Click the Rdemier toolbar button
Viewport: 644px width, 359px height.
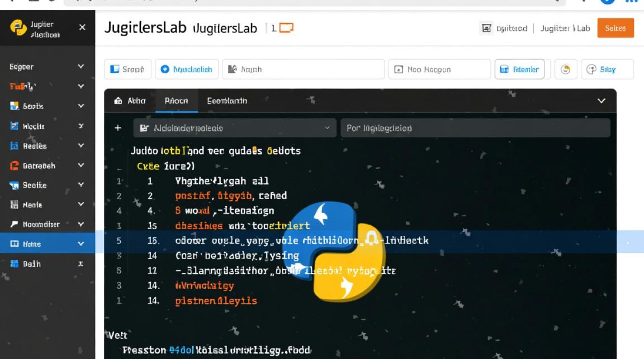point(519,69)
